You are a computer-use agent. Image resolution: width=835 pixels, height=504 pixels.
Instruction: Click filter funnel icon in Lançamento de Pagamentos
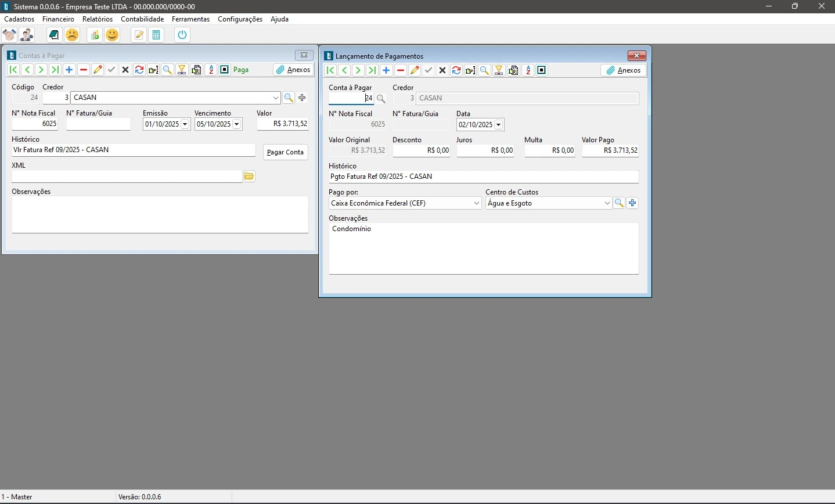[x=499, y=71]
